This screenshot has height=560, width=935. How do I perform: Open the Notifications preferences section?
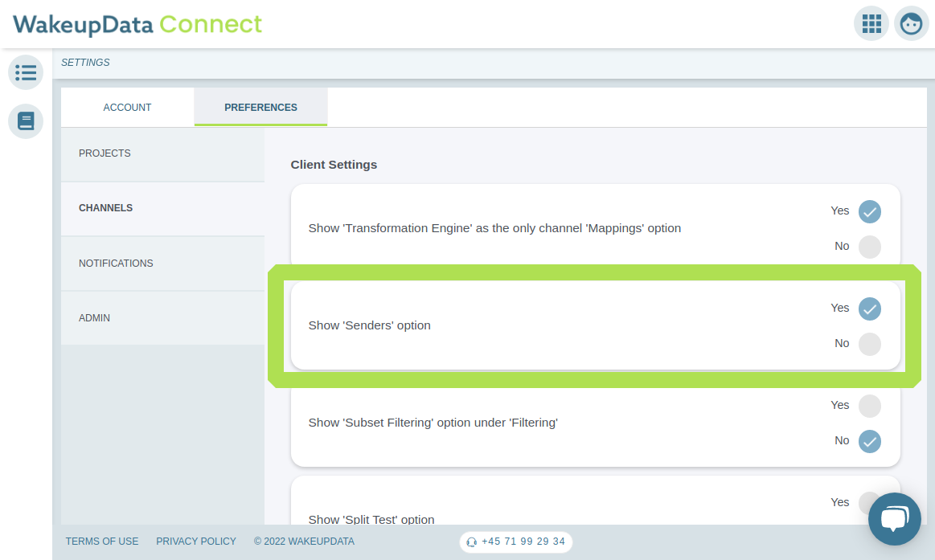tap(162, 264)
